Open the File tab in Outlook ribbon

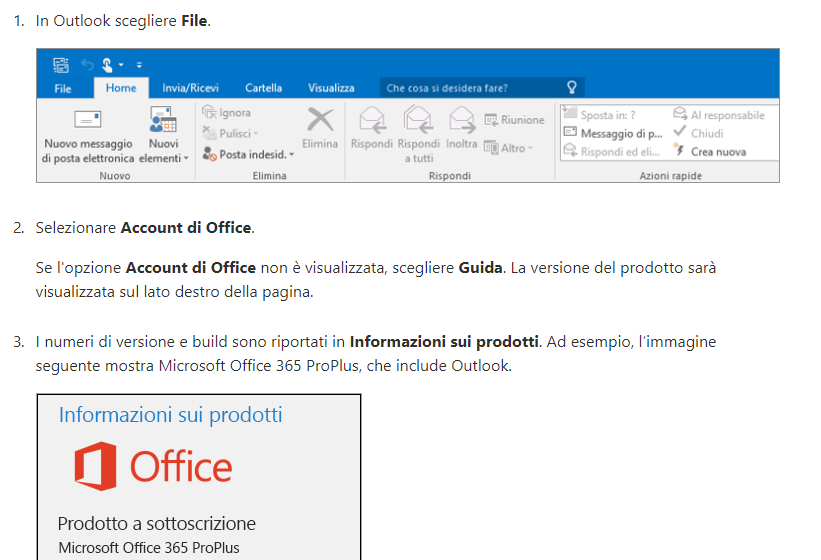(63, 88)
